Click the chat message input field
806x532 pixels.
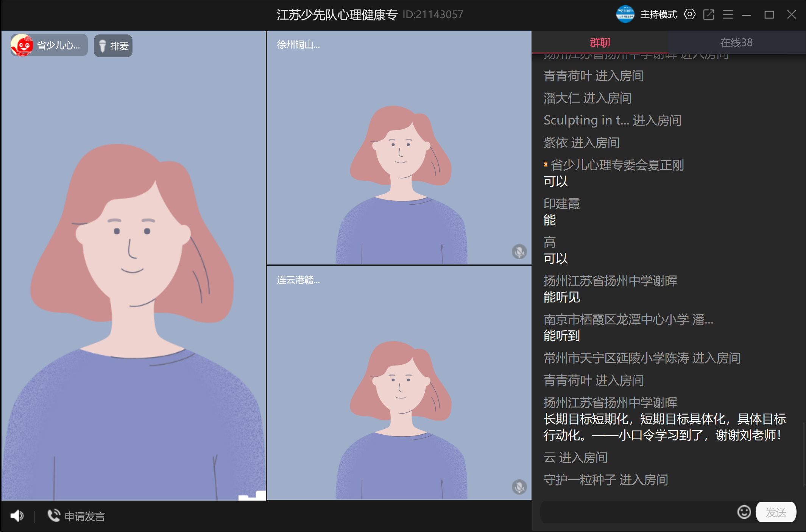point(636,512)
